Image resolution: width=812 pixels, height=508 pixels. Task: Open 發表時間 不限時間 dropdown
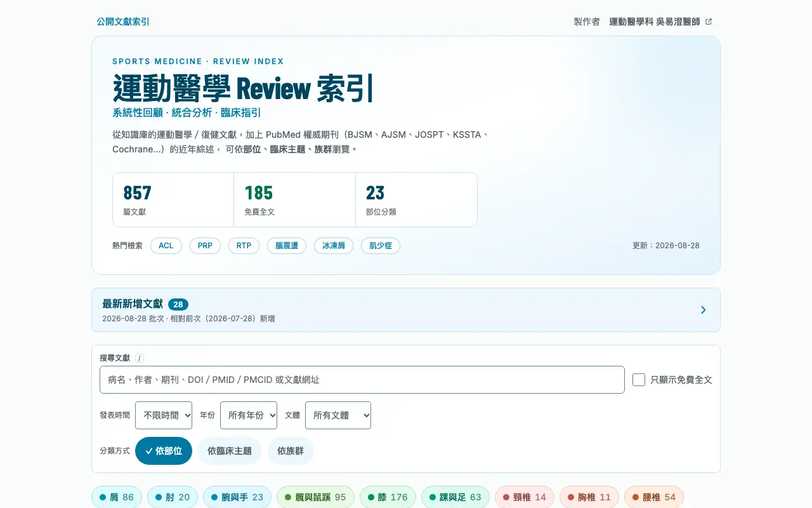[x=164, y=415]
